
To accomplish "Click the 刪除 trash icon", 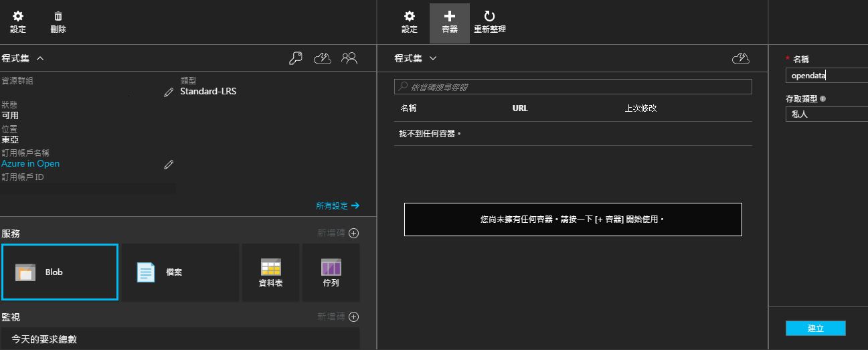I will click(x=58, y=21).
